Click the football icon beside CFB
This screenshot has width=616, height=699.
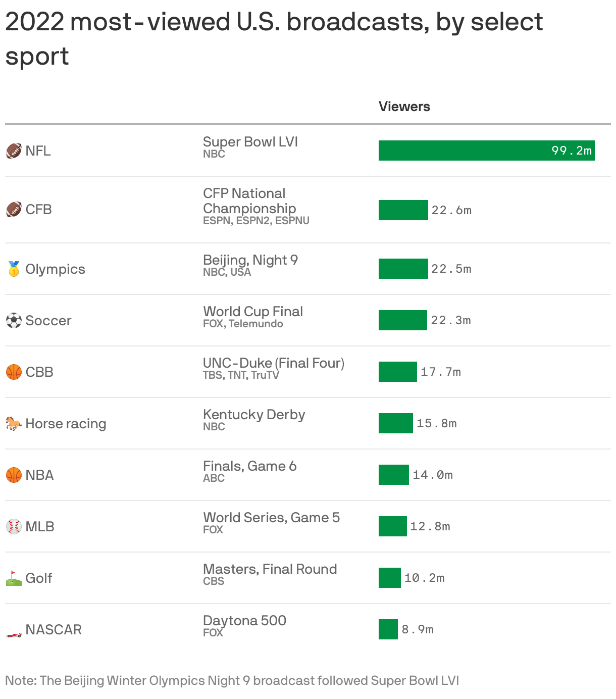(14, 209)
